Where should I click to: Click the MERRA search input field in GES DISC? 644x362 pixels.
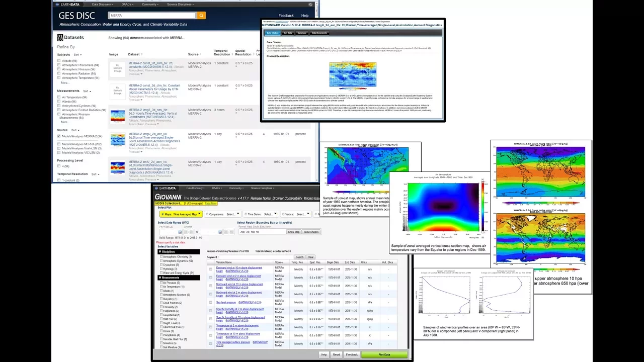click(x=152, y=16)
